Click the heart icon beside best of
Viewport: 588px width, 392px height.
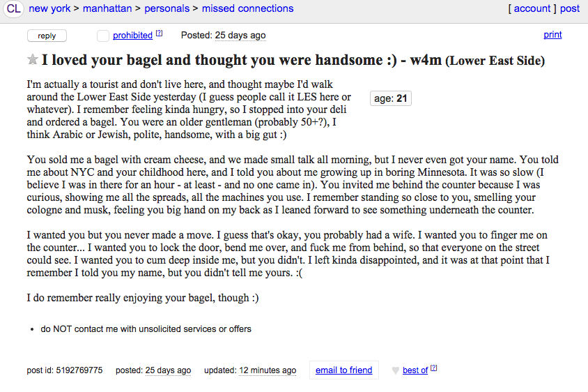coord(395,370)
